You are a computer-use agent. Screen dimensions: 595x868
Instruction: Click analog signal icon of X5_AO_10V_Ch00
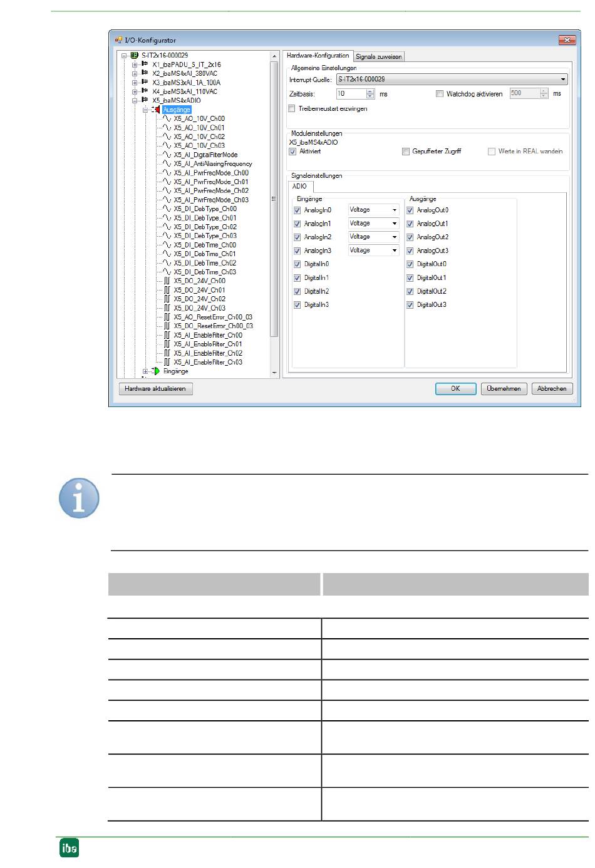(x=167, y=118)
